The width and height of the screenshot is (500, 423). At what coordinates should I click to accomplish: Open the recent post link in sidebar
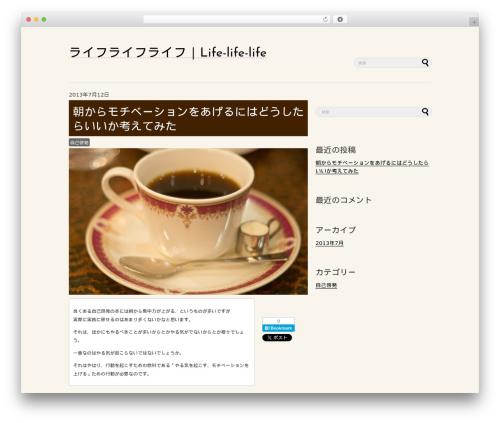pos(372,167)
